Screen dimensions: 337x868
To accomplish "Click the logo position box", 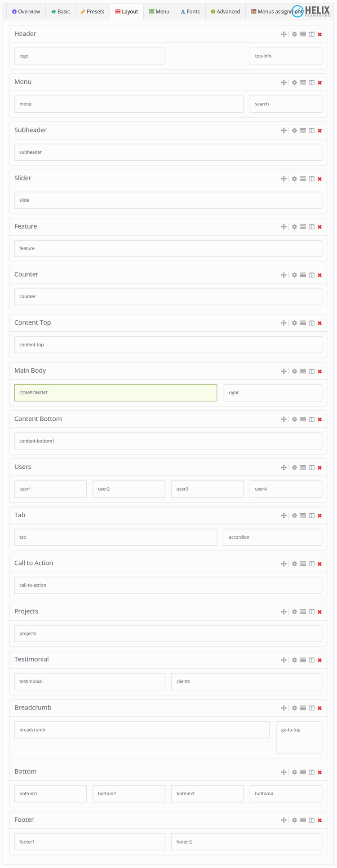I will [89, 56].
